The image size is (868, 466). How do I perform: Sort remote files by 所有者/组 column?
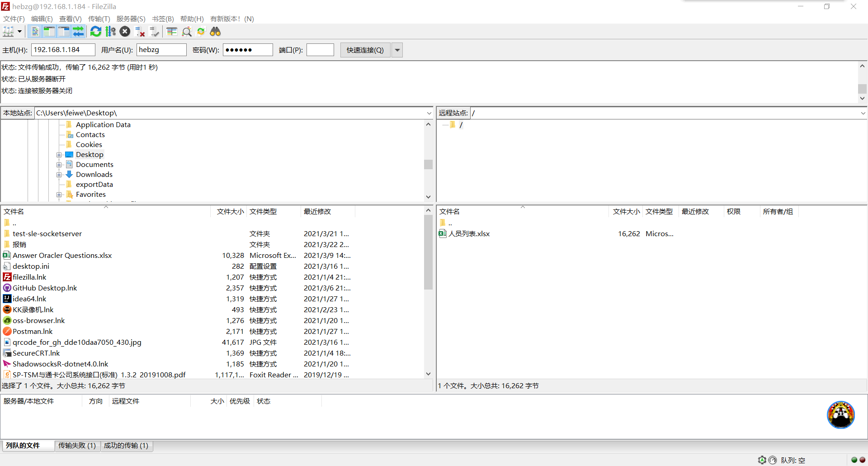[x=779, y=211]
